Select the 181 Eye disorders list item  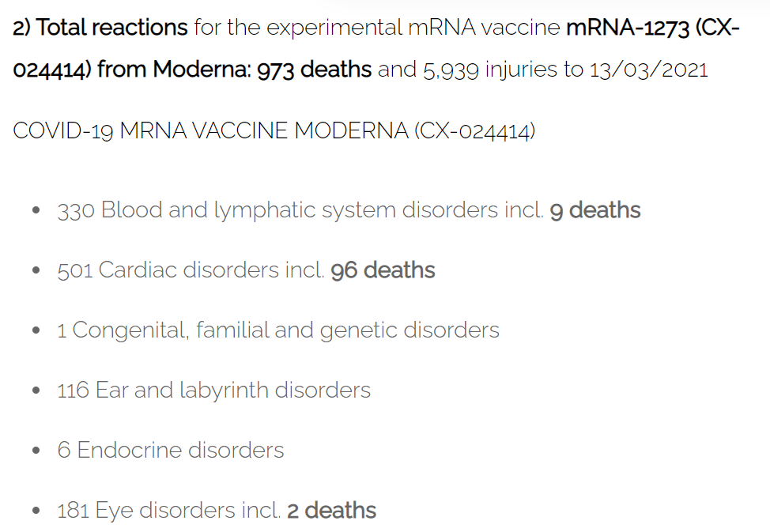[217, 511]
